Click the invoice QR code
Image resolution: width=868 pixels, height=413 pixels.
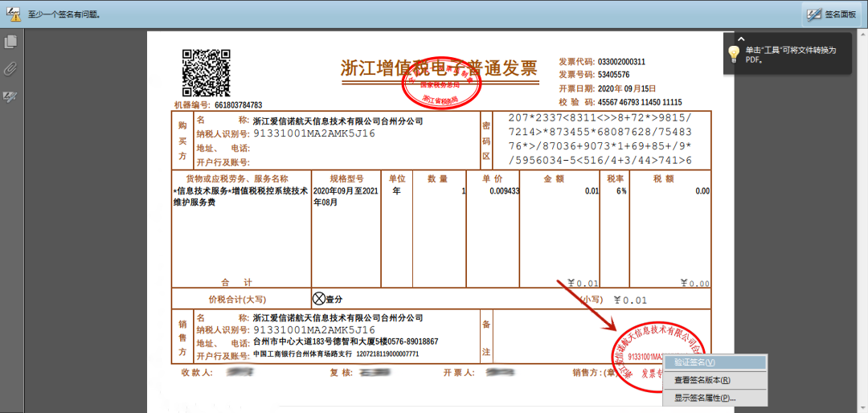206,73
